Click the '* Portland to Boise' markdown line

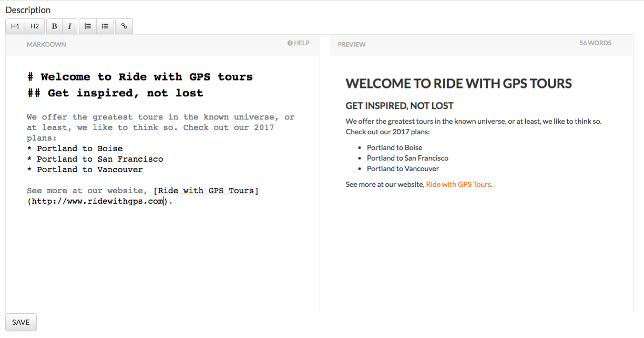(75, 148)
